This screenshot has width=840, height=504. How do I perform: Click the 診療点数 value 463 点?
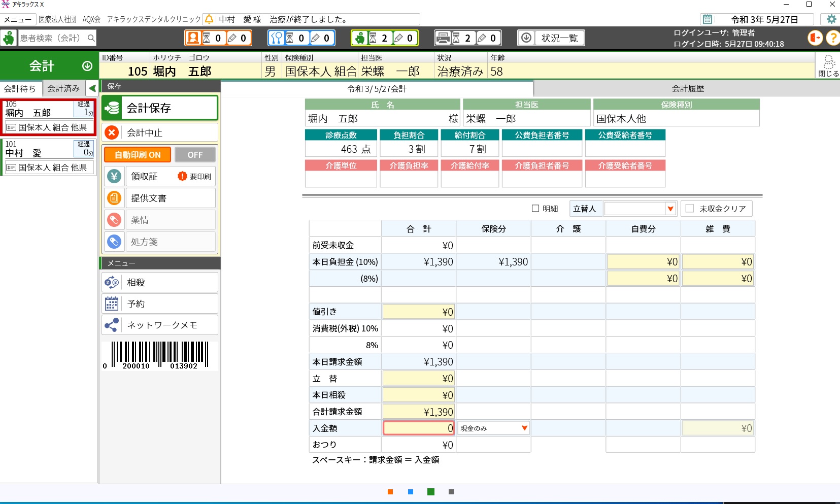(x=341, y=149)
